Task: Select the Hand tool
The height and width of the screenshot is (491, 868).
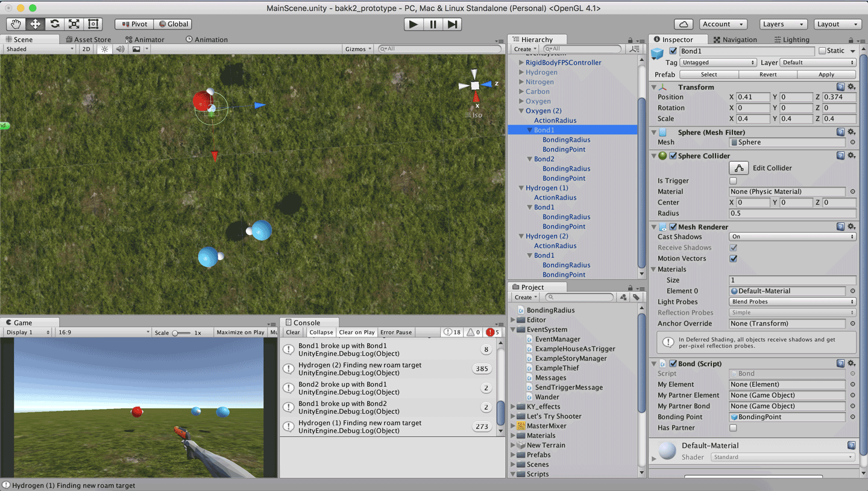Action: 16,24
